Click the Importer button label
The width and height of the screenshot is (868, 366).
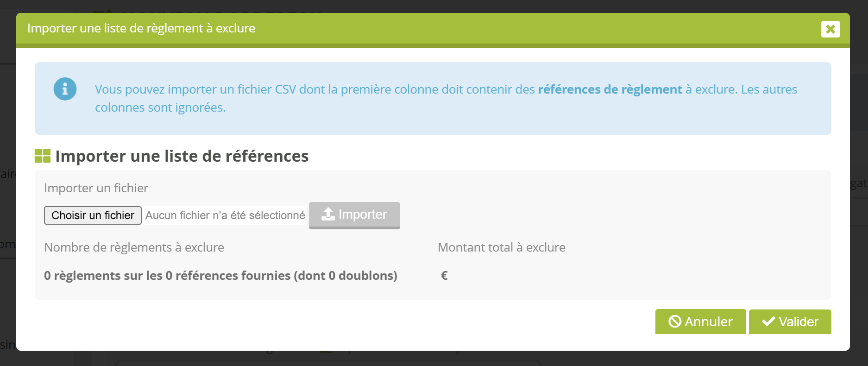tap(362, 215)
